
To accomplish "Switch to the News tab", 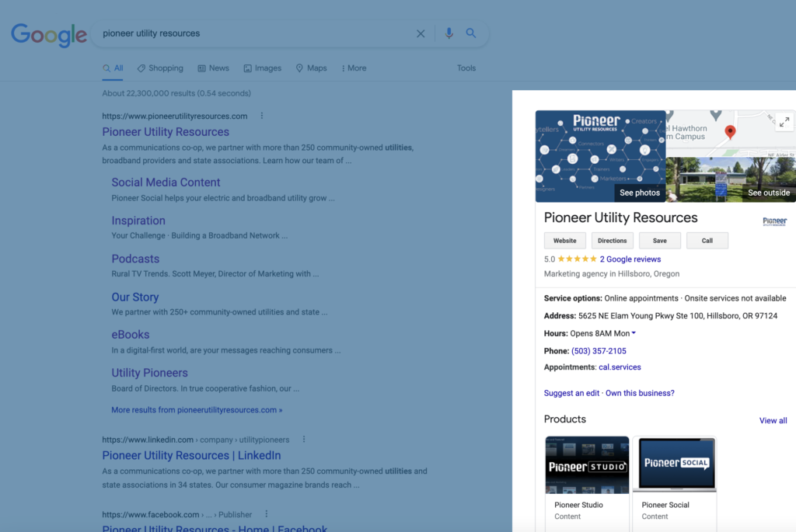I will [214, 68].
